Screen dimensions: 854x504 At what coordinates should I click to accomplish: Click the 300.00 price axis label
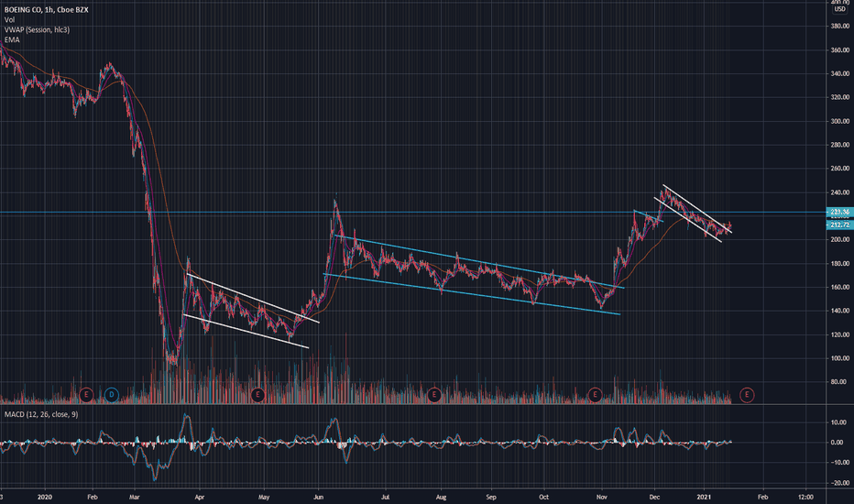(840, 121)
